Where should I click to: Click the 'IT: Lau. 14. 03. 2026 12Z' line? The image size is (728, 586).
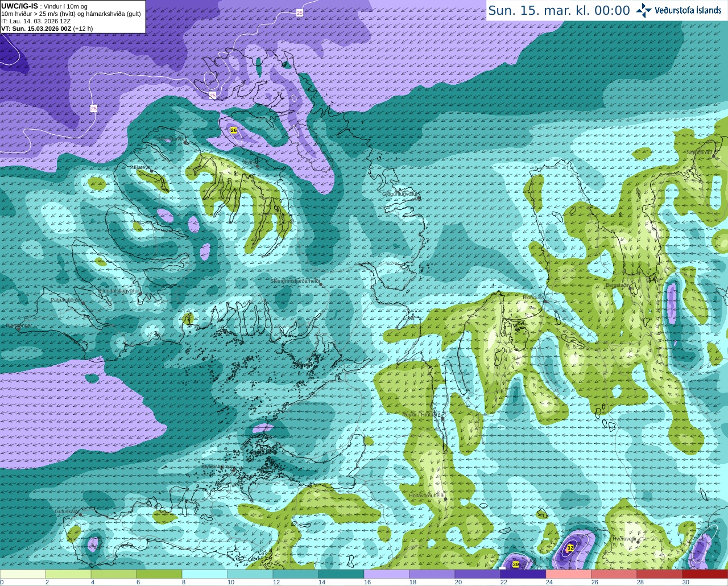point(36,21)
